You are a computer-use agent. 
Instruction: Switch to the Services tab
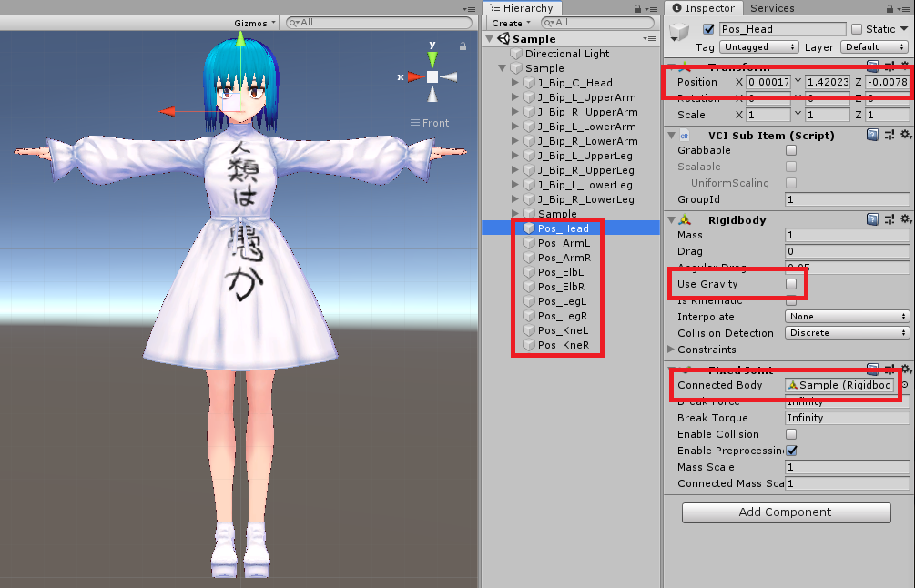click(772, 8)
